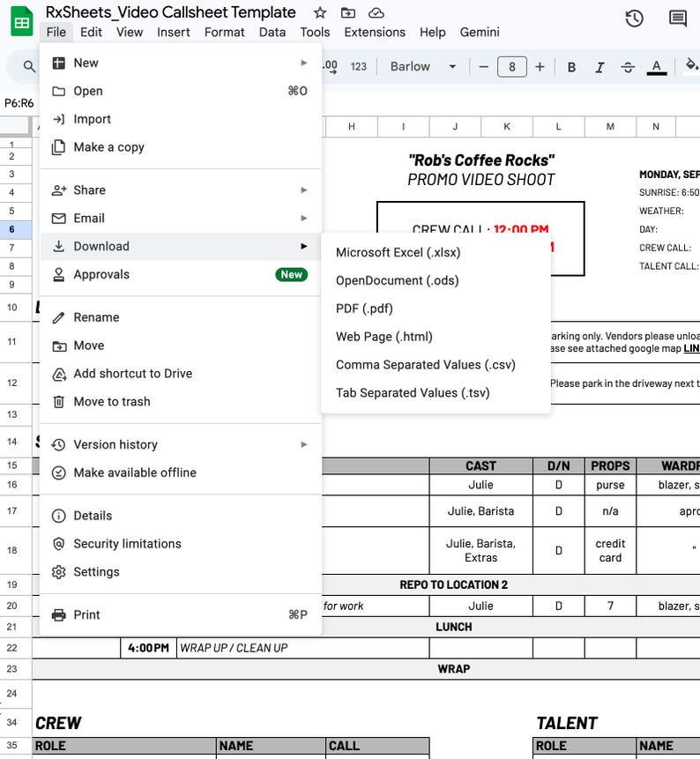Expand the Share submenu
Screen dimensions: 700x759
pyautogui.click(x=181, y=190)
